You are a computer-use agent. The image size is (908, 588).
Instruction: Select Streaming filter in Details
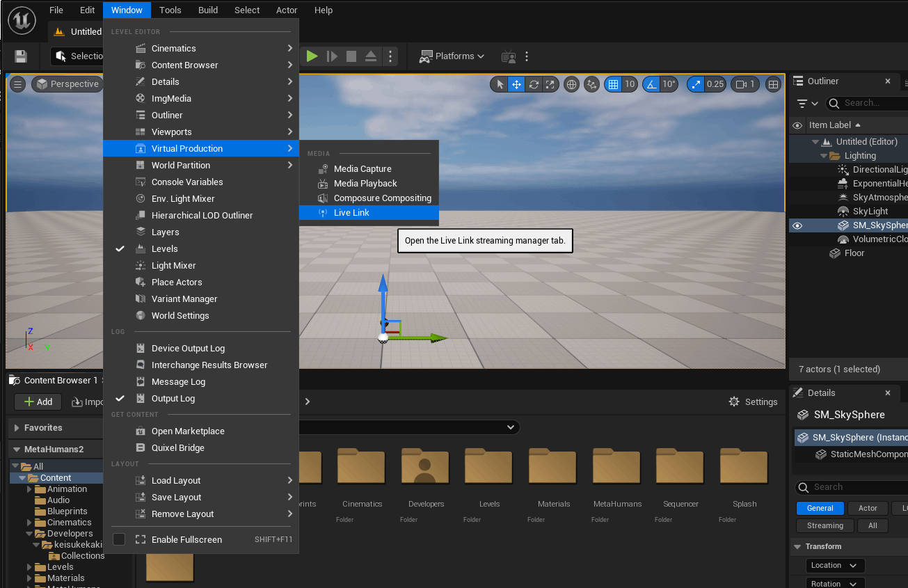(825, 526)
